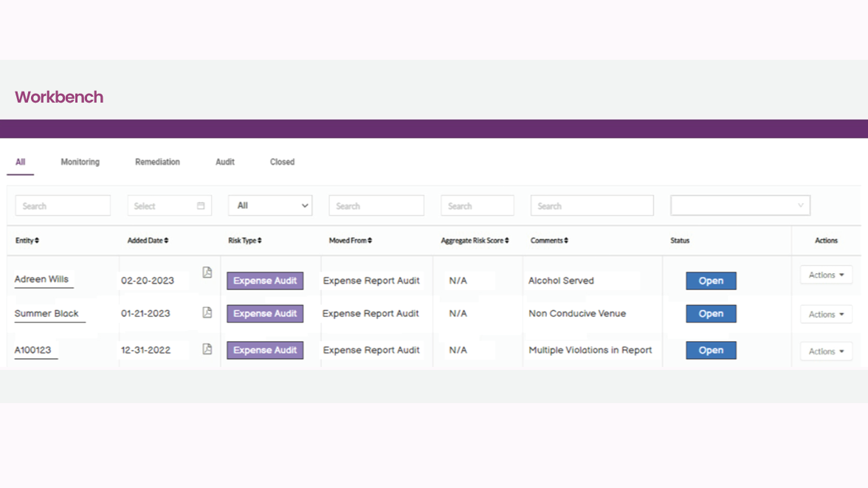Sort table by Aggregate Risk Score

click(475, 241)
